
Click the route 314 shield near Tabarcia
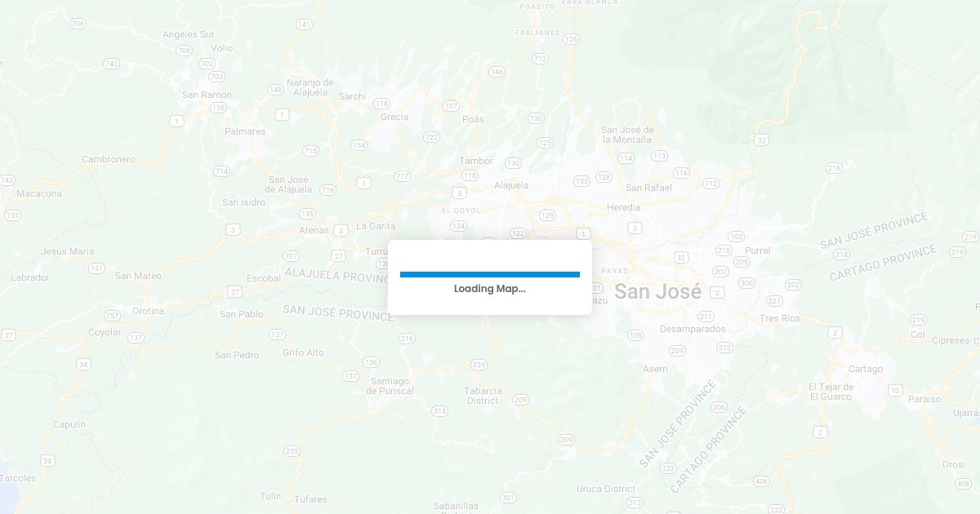pos(439,410)
